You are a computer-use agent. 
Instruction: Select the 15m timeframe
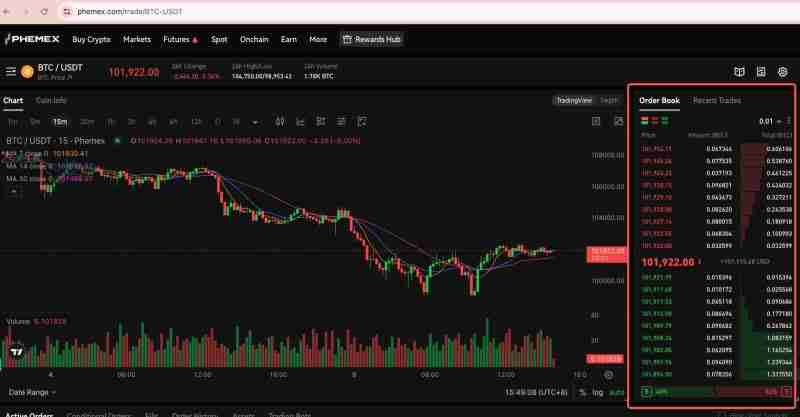click(60, 121)
